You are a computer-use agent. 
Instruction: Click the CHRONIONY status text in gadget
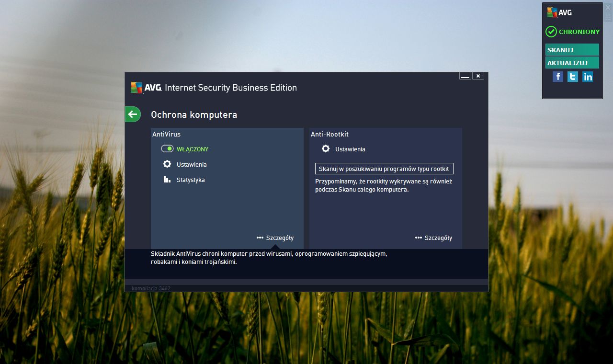pos(579,32)
